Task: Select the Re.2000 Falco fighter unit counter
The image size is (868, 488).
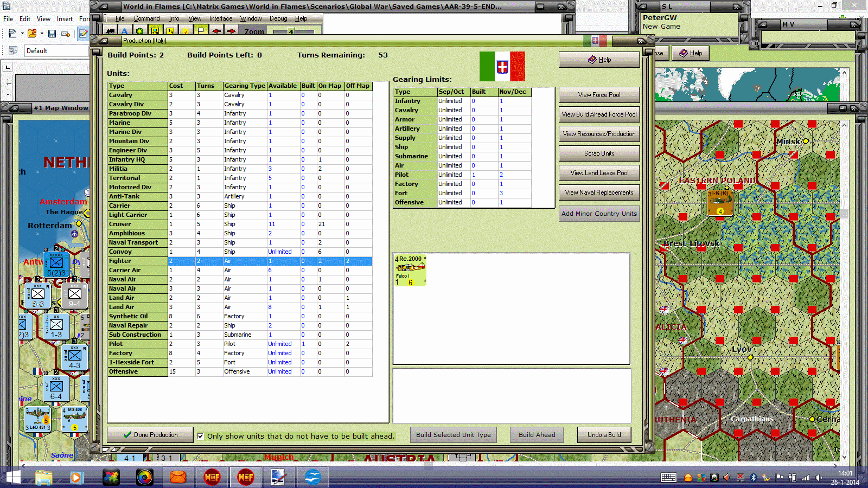Action: (x=410, y=271)
